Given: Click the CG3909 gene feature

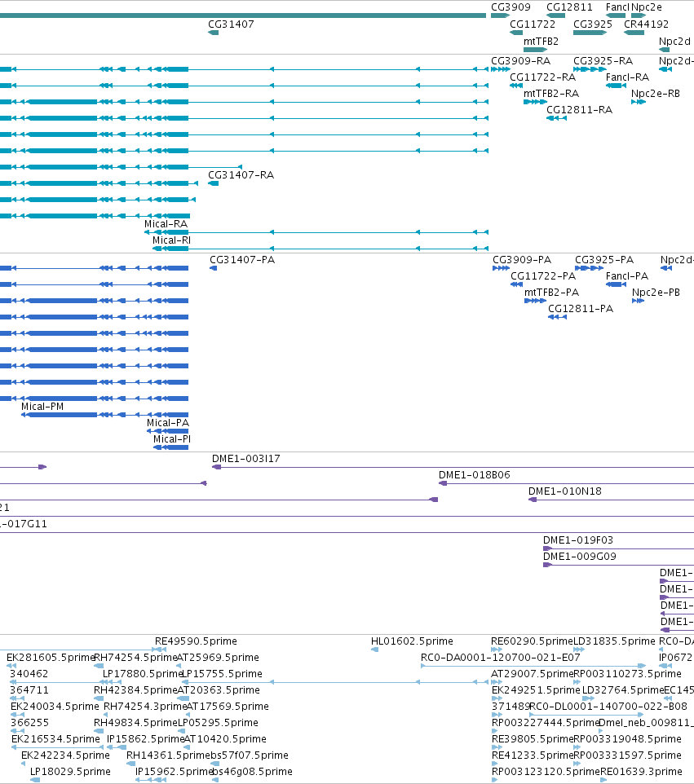Looking at the screenshot, I should pos(500,15).
